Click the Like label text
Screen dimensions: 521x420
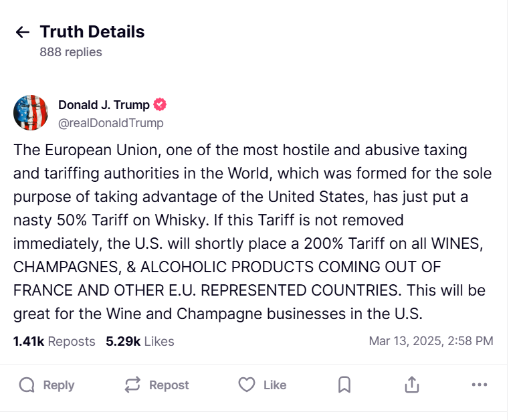[275, 385]
